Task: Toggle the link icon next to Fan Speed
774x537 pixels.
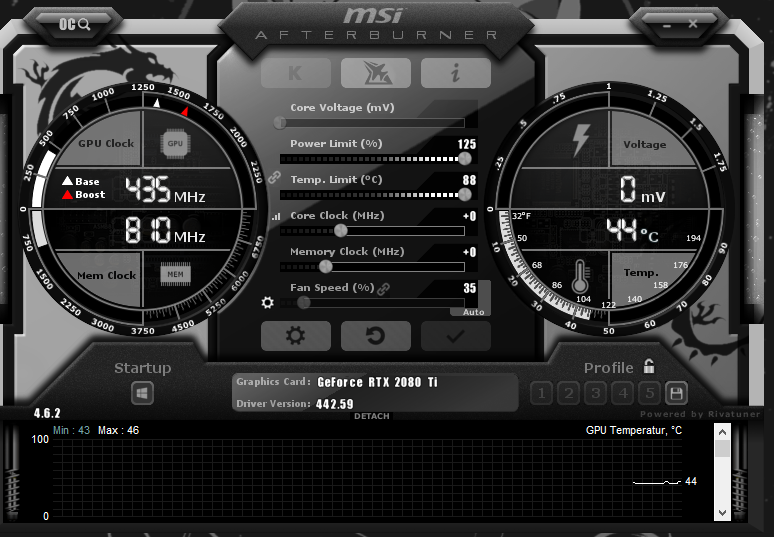Action: click(384, 289)
